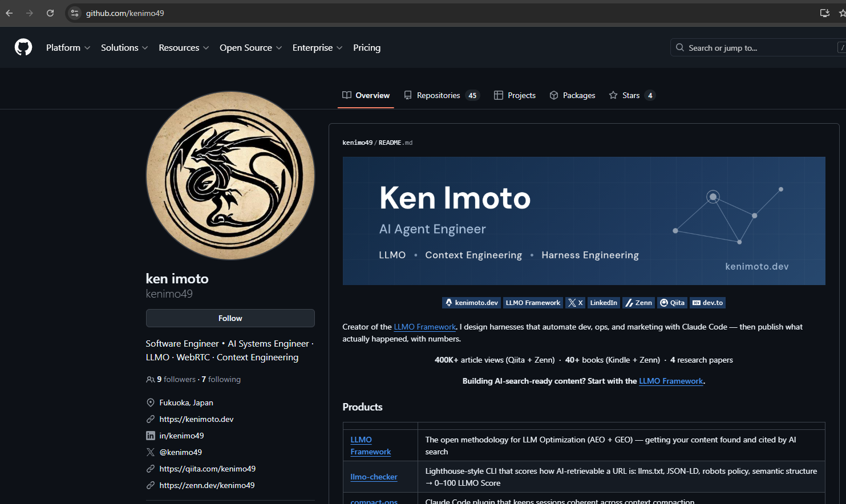
Task: Click the Products heading
Action: 362,407
